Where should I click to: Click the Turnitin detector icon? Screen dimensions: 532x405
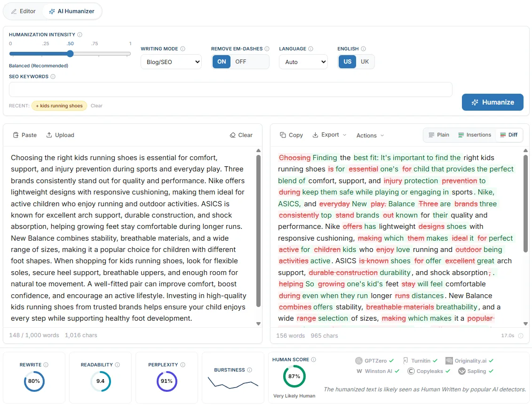405,361
